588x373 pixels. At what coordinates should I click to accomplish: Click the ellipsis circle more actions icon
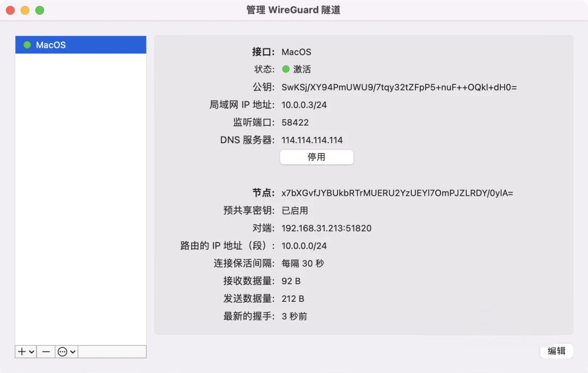pyautogui.click(x=62, y=352)
